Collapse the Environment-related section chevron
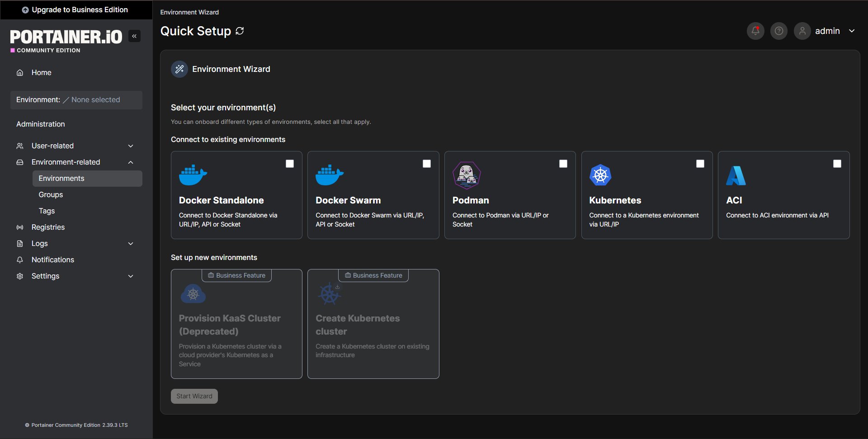The height and width of the screenshot is (439, 868). tap(131, 162)
